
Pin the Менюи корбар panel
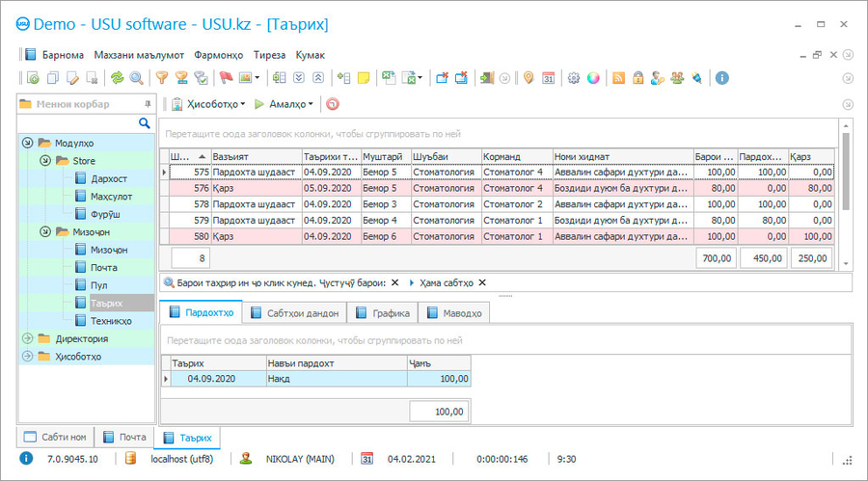148,104
